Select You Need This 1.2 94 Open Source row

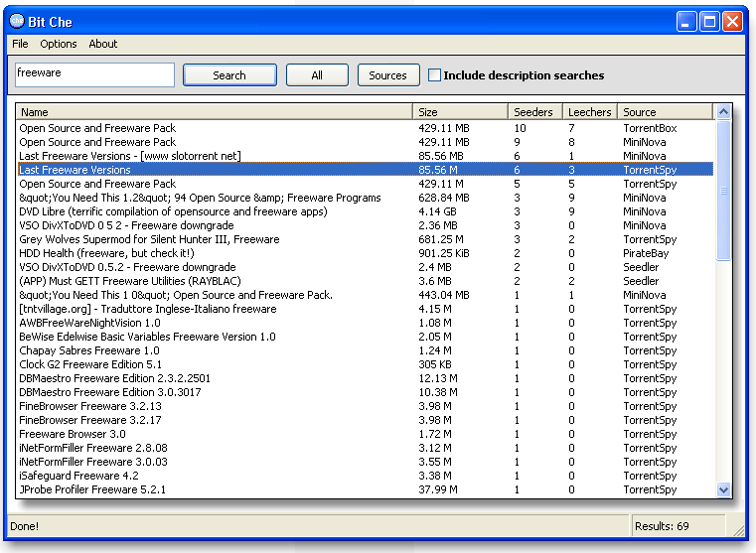point(365,198)
